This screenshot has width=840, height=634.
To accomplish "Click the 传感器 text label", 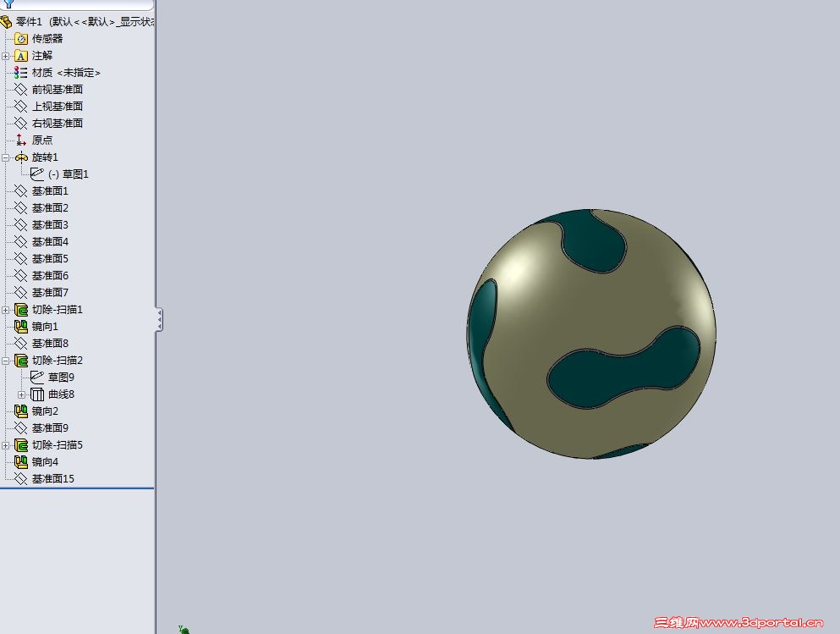I will pos(47,39).
